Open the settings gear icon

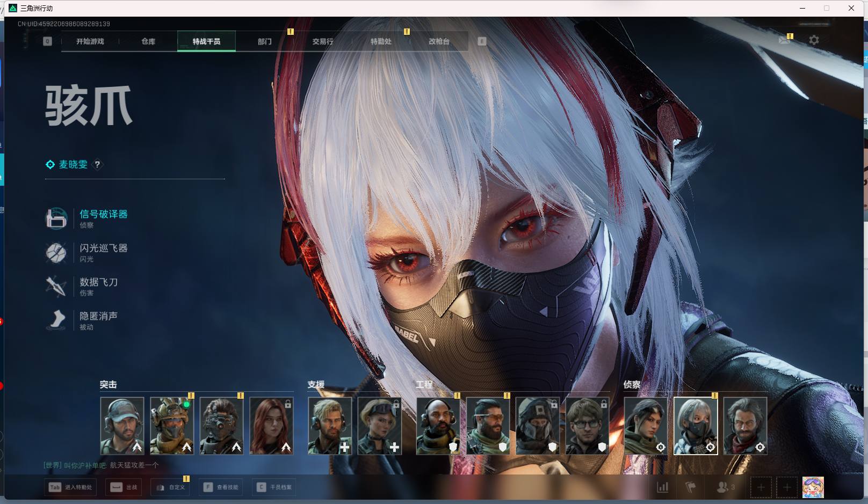(x=814, y=40)
